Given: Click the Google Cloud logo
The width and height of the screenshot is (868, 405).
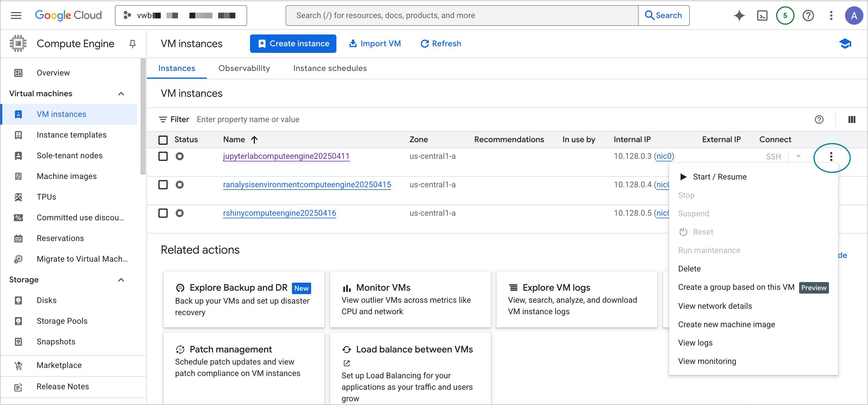Looking at the screenshot, I should tap(68, 15).
